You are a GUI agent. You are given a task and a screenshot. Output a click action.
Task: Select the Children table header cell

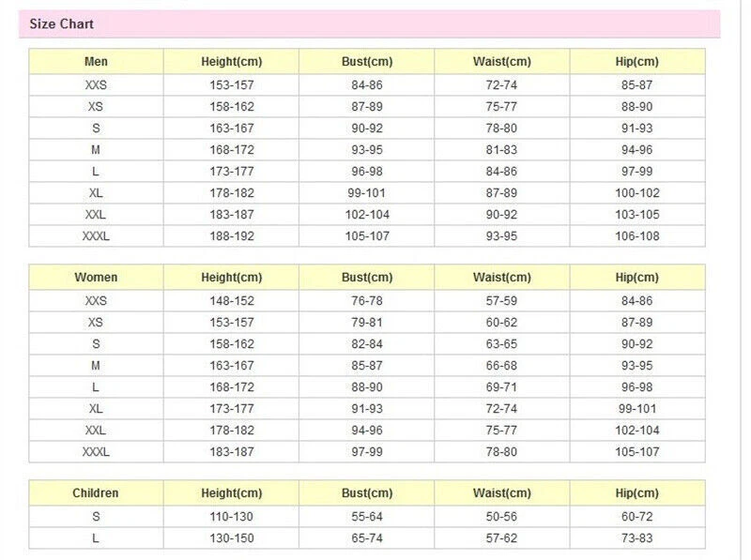point(96,493)
